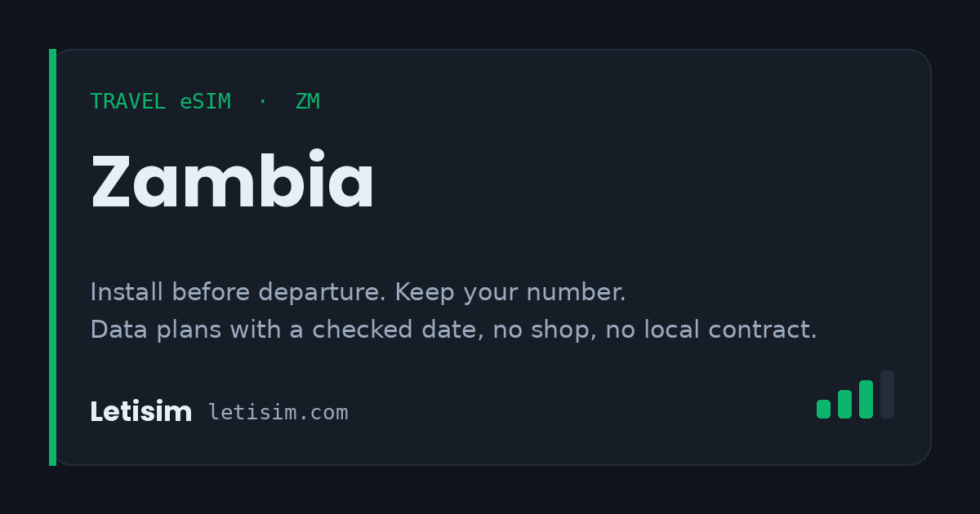
Task: Select the TRAVEL eSIM label
Action: 160,102
